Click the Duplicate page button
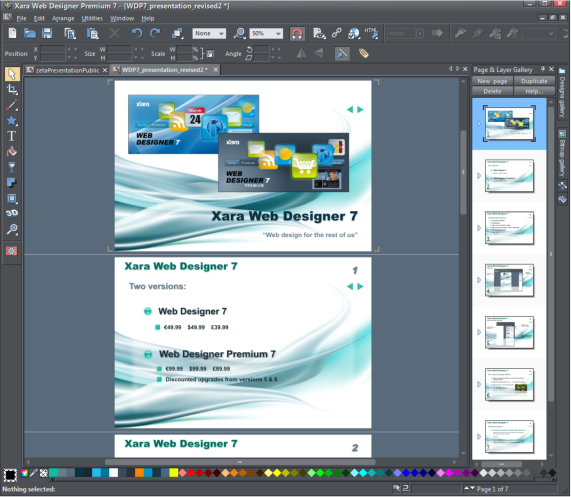The image size is (571, 497). coord(534,81)
